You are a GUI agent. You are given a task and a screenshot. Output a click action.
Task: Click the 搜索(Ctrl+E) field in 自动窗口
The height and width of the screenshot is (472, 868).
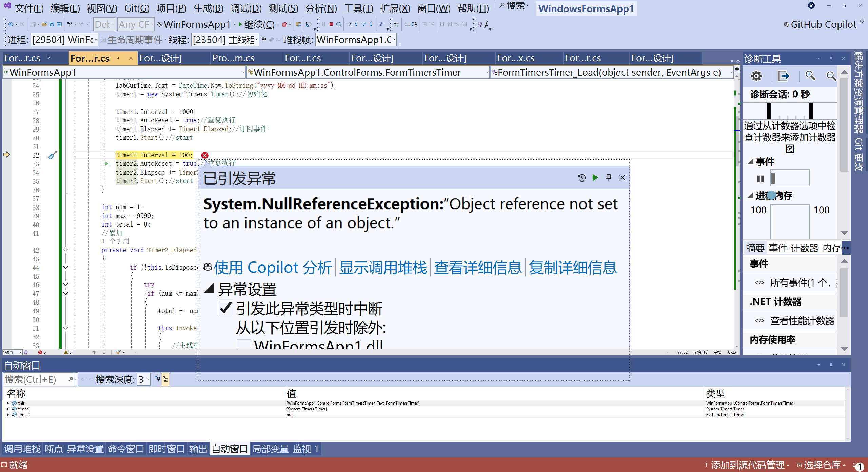tap(34, 379)
